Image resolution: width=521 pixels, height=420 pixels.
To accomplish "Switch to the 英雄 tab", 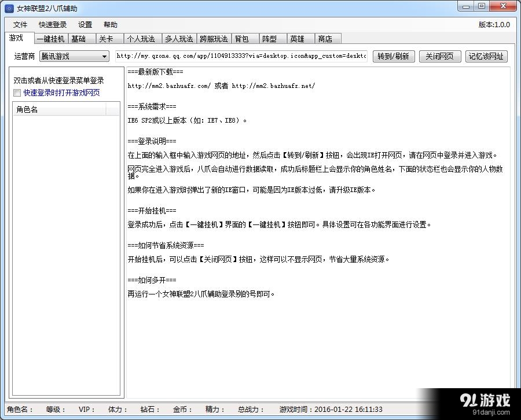I will pos(300,39).
